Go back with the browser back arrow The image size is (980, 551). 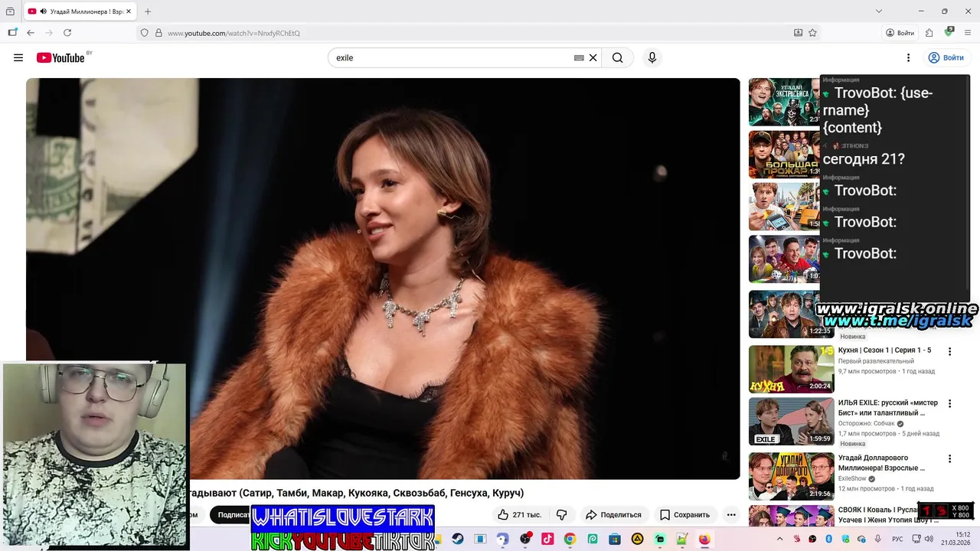tap(31, 33)
